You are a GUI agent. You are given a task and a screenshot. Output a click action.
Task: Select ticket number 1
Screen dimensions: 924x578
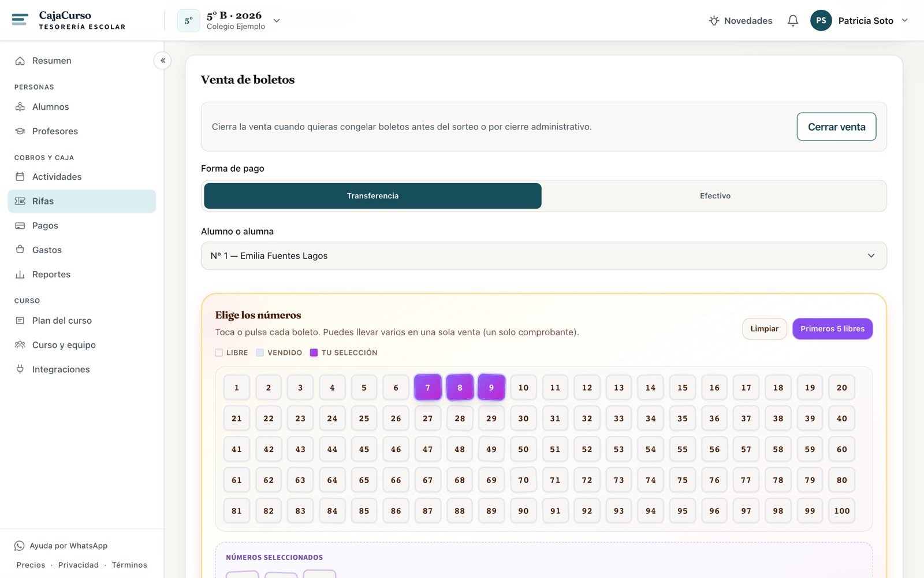[237, 387]
